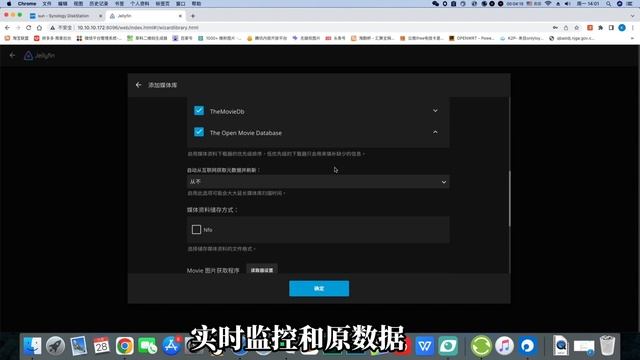Click button beside Movie 图片获取程序

point(262,270)
